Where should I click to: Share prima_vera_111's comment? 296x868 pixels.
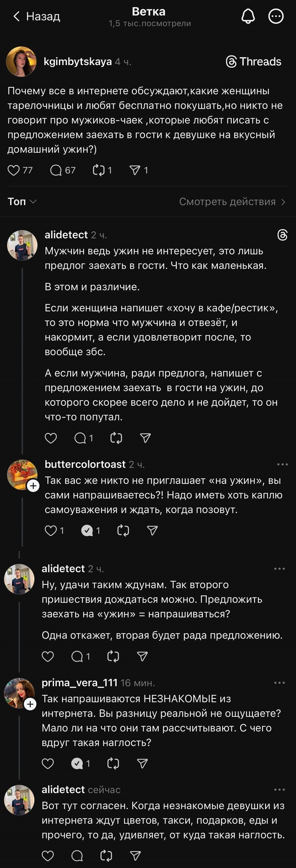point(142,764)
